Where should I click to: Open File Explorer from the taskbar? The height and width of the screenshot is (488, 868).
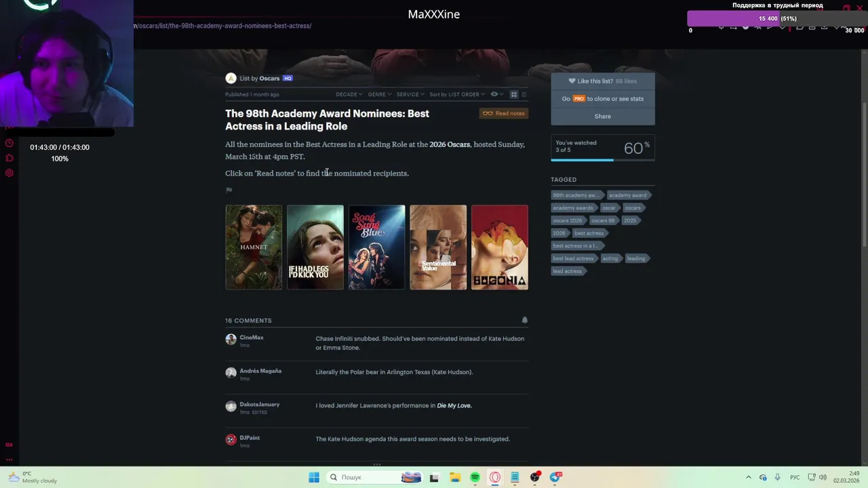pyautogui.click(x=454, y=477)
